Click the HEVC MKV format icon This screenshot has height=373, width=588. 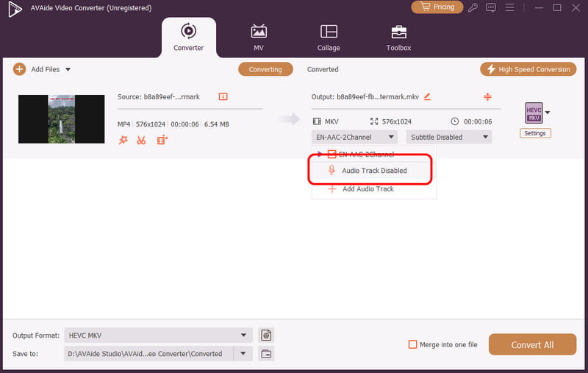pos(533,113)
